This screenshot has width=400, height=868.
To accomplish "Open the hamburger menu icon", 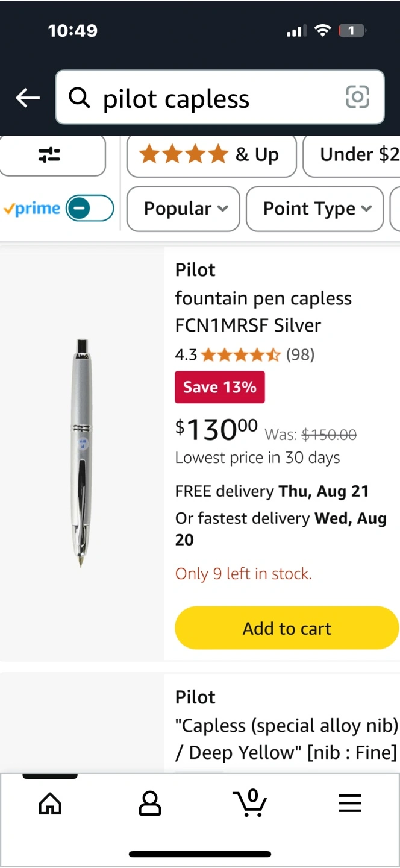I will (349, 804).
